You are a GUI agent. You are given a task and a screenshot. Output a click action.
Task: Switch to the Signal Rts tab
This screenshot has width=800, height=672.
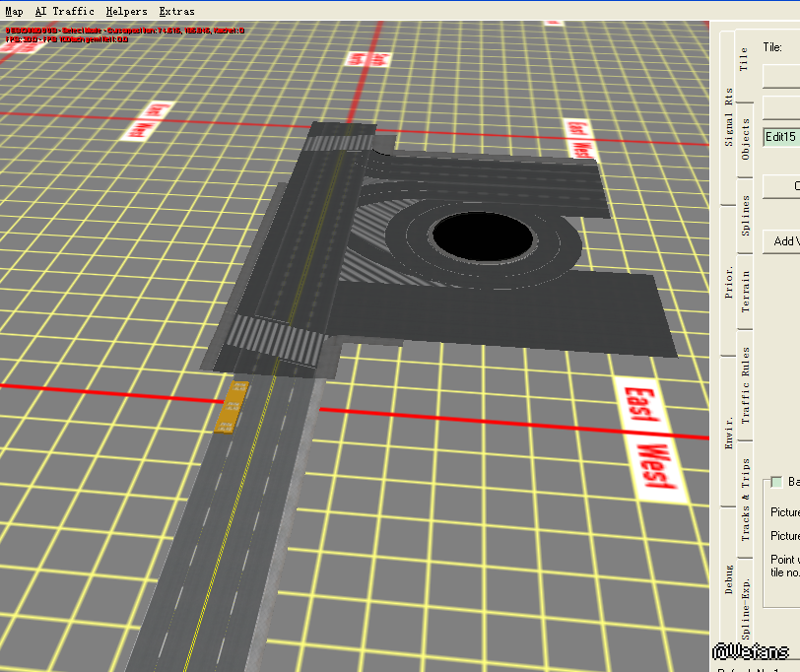tap(728, 116)
